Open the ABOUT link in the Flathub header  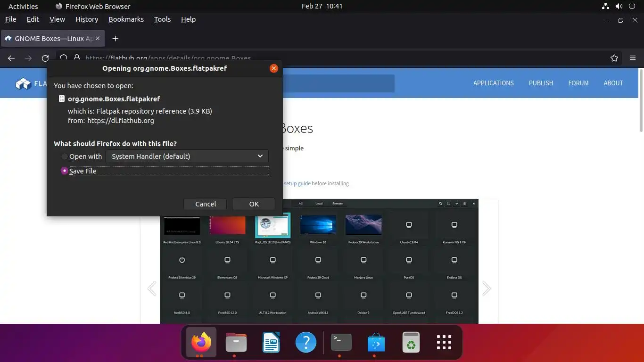coord(613,83)
